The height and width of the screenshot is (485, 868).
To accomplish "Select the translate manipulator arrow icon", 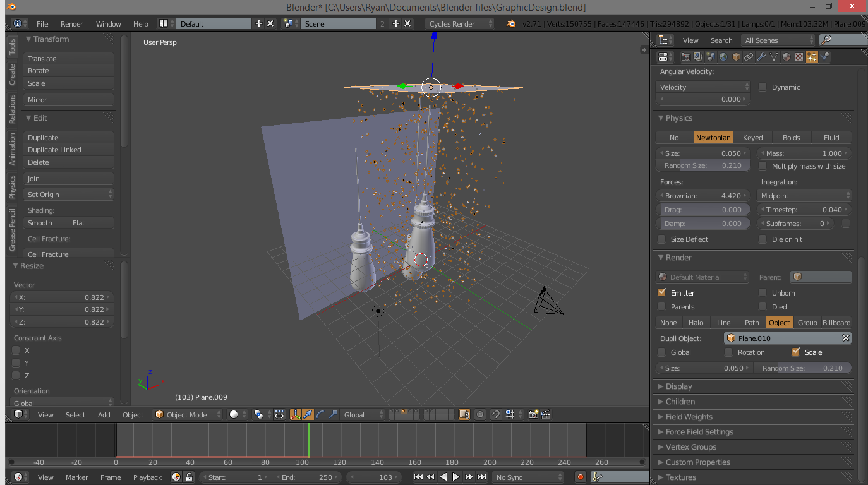I will tap(308, 414).
